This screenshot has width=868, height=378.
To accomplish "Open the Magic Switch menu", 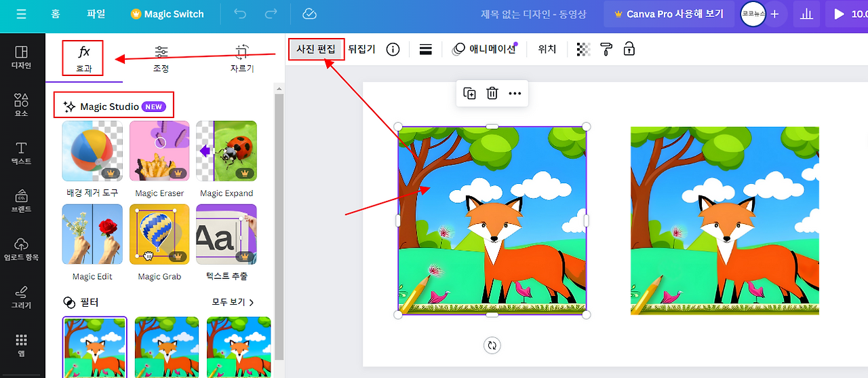I will [167, 14].
